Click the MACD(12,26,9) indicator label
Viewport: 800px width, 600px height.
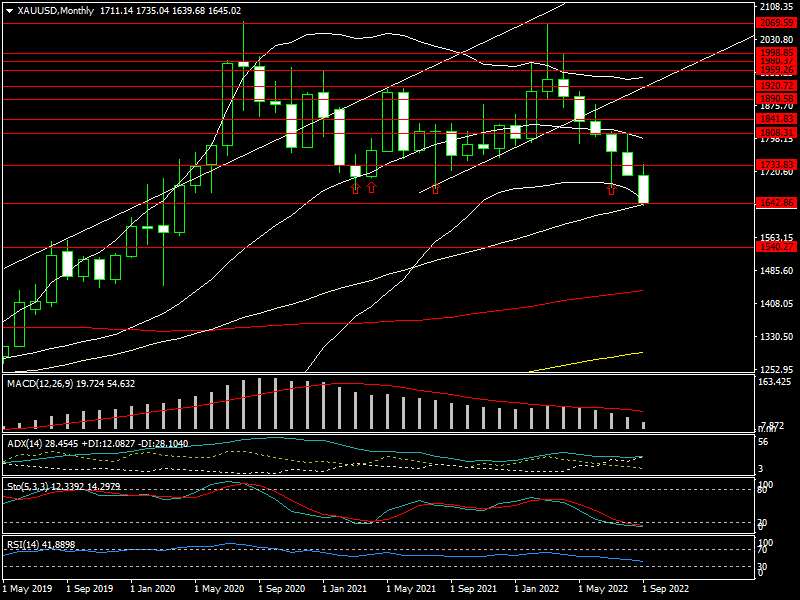[x=70, y=383]
